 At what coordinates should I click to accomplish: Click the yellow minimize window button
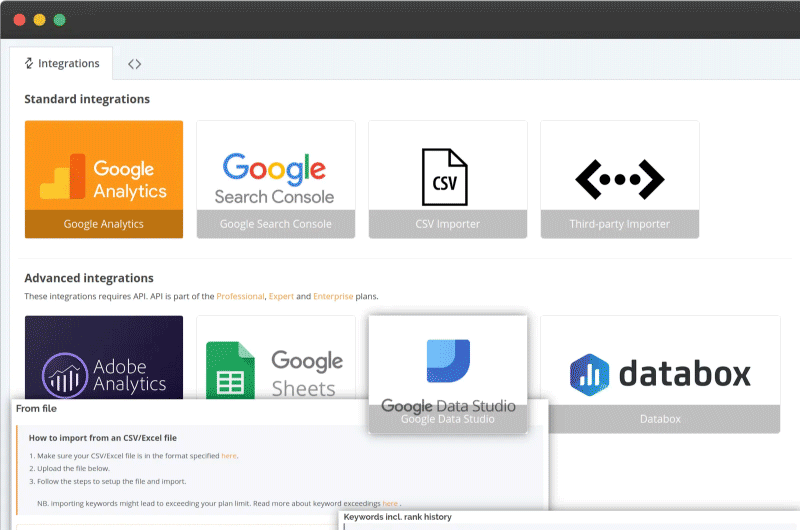39,20
